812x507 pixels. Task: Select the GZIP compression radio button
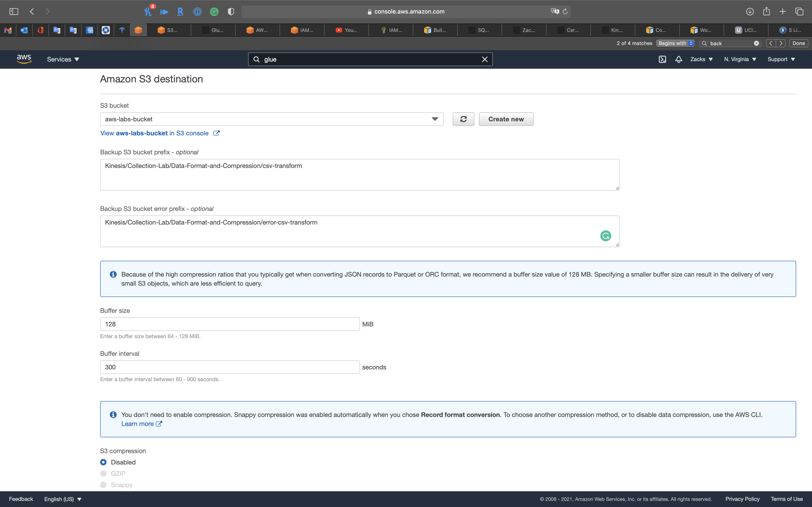103,474
